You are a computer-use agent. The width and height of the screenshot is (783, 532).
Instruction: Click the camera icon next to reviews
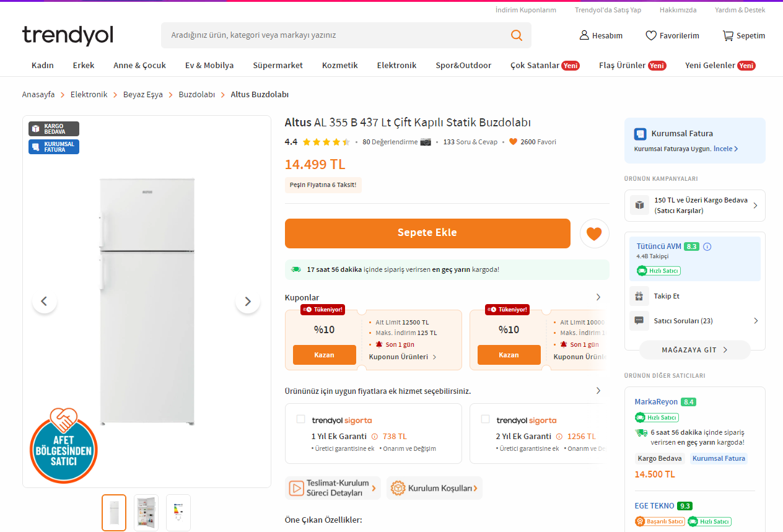pyautogui.click(x=426, y=142)
